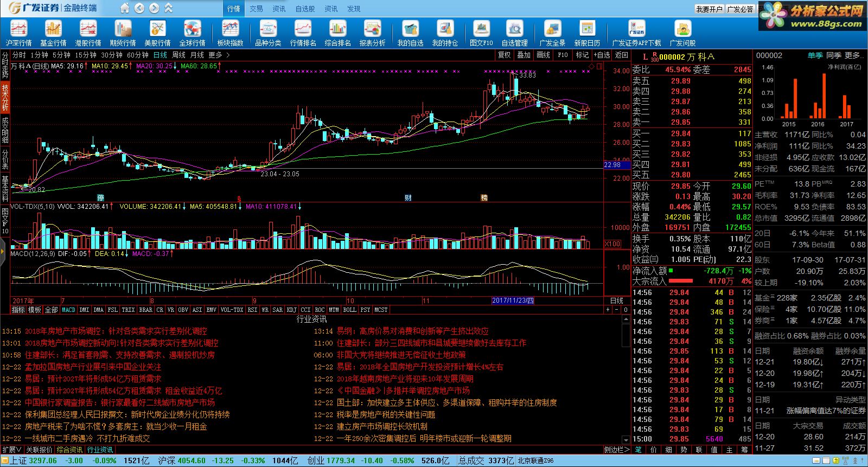The image size is (868, 467).
Task: Click the plus zoom button under chart
Action: click(608, 310)
